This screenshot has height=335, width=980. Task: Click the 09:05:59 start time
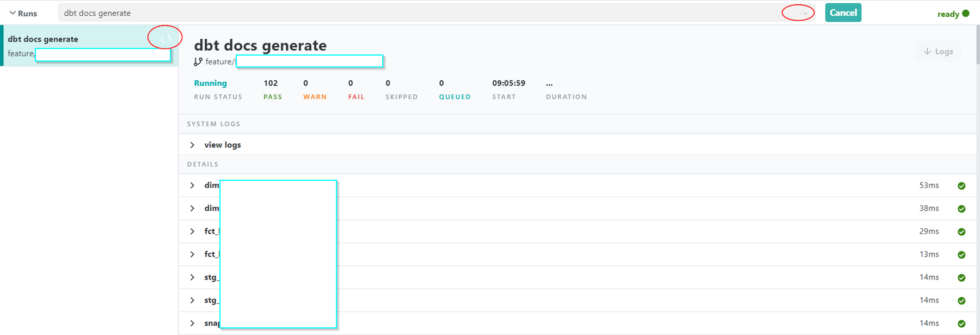click(509, 83)
